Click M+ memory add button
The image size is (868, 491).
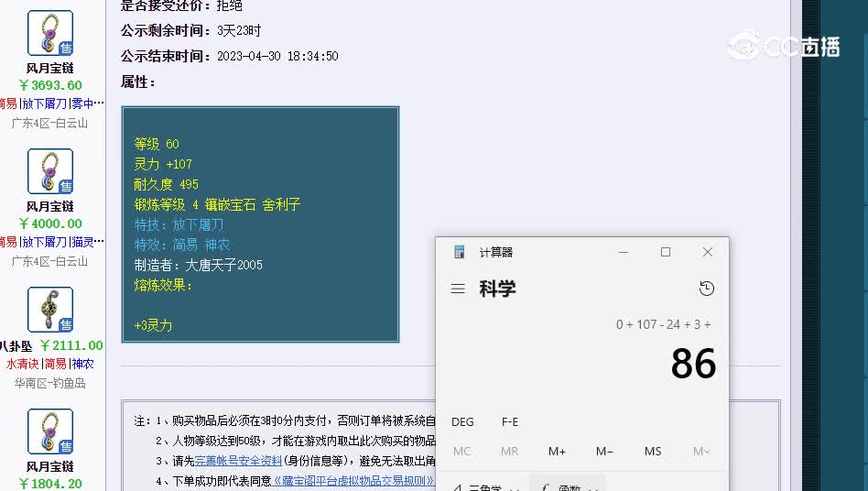tap(557, 451)
